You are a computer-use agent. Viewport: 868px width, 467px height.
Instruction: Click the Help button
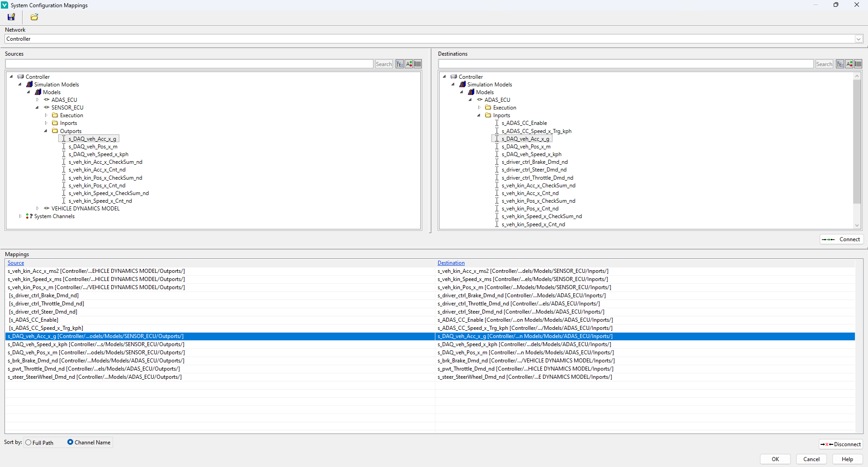pyautogui.click(x=848, y=459)
